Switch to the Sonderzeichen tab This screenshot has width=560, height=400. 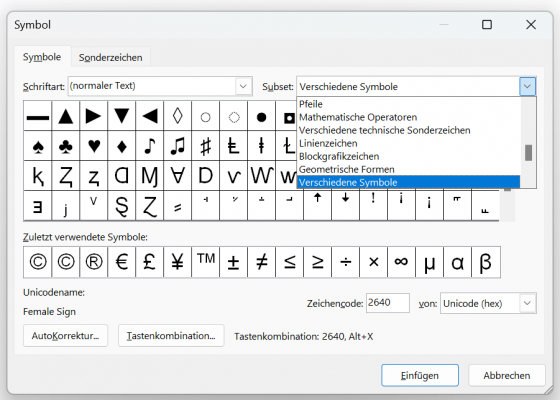(110, 58)
